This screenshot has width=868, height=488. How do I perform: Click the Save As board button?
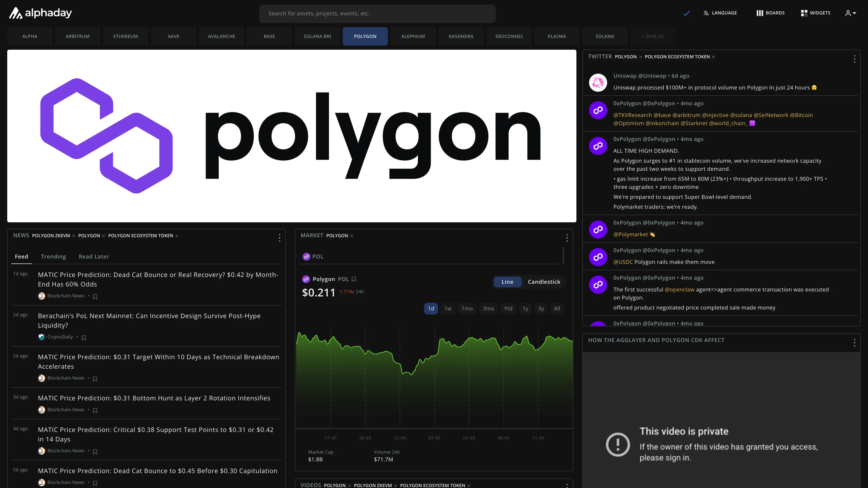click(x=652, y=36)
